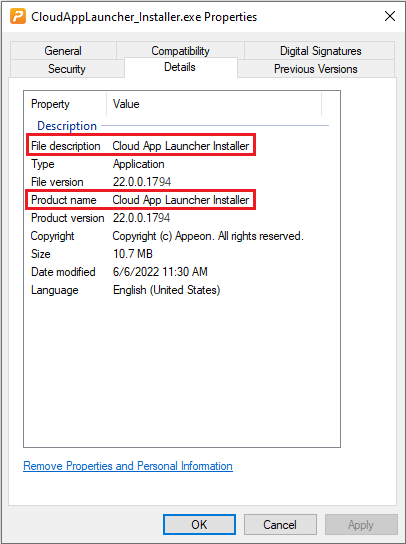Click the Apply button
The height and width of the screenshot is (544, 406).
[361, 525]
